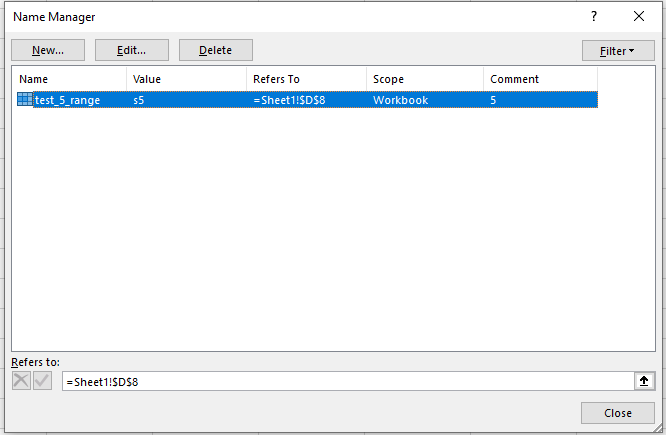Image resolution: width=666 pixels, height=435 pixels.
Task: Sort by the Name column header
Action: (69, 79)
